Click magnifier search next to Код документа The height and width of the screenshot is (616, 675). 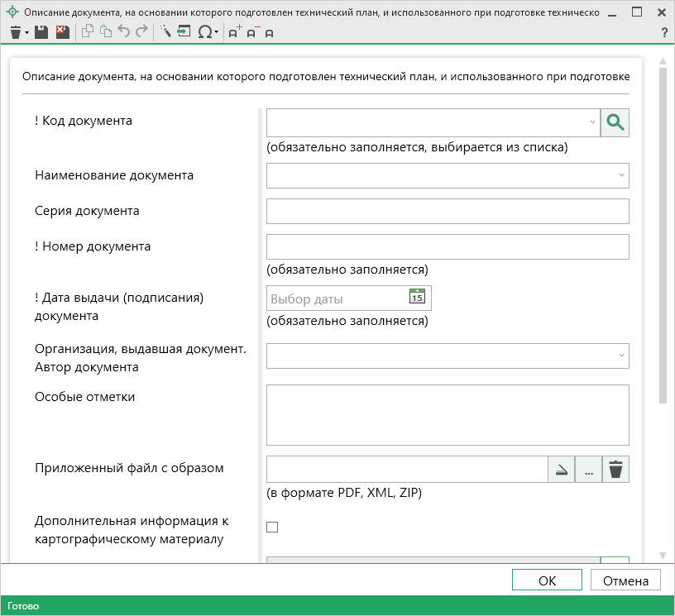click(x=615, y=122)
